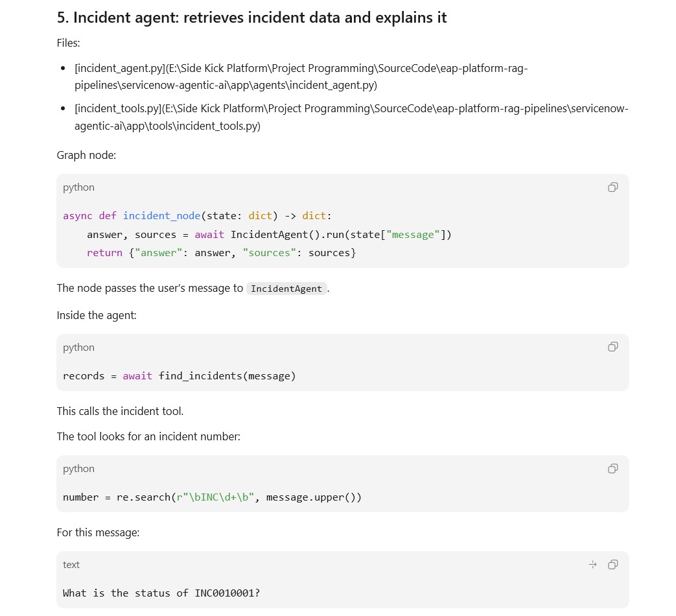Viewport: 676px width, 616px height.
Task: Copy the incident_node code block
Action: (612, 187)
